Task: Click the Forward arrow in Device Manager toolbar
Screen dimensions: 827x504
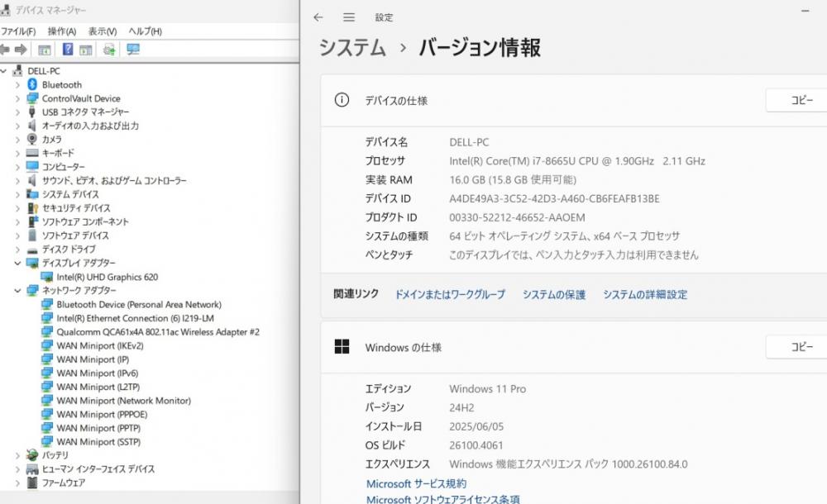Action: pos(21,50)
